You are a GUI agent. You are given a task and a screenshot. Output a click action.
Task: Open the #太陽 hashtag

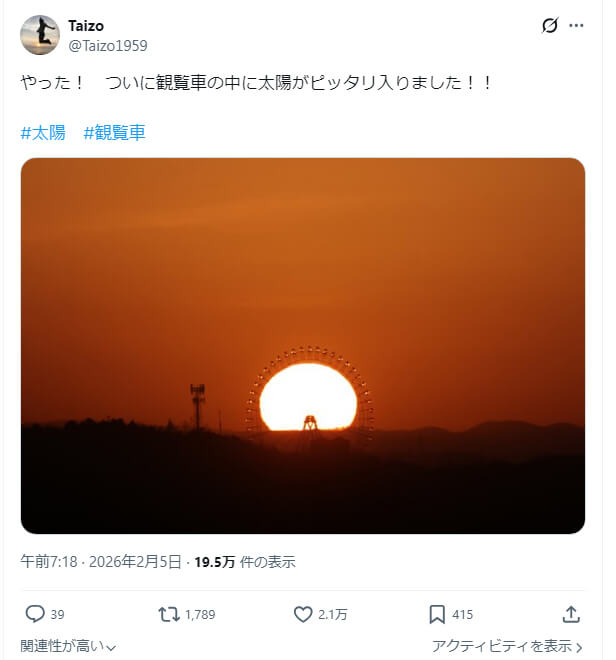(43, 132)
